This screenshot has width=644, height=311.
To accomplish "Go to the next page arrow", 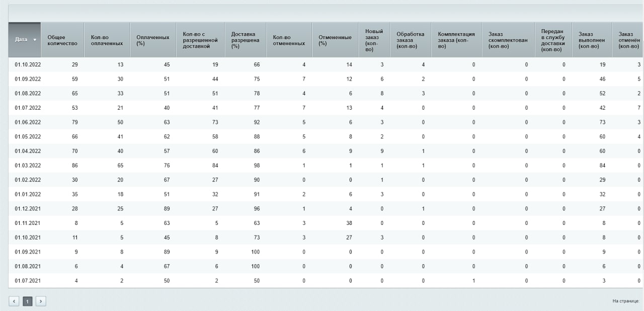I will pos(41,301).
